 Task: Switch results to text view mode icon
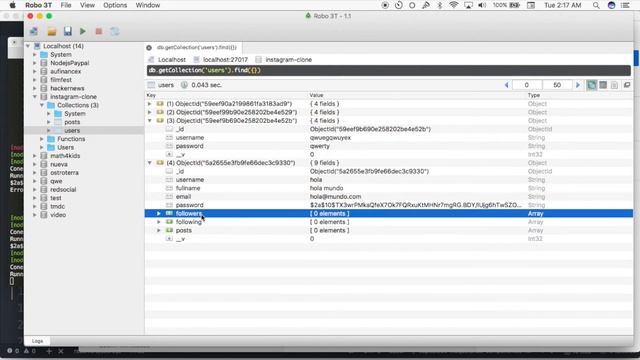pos(614,85)
